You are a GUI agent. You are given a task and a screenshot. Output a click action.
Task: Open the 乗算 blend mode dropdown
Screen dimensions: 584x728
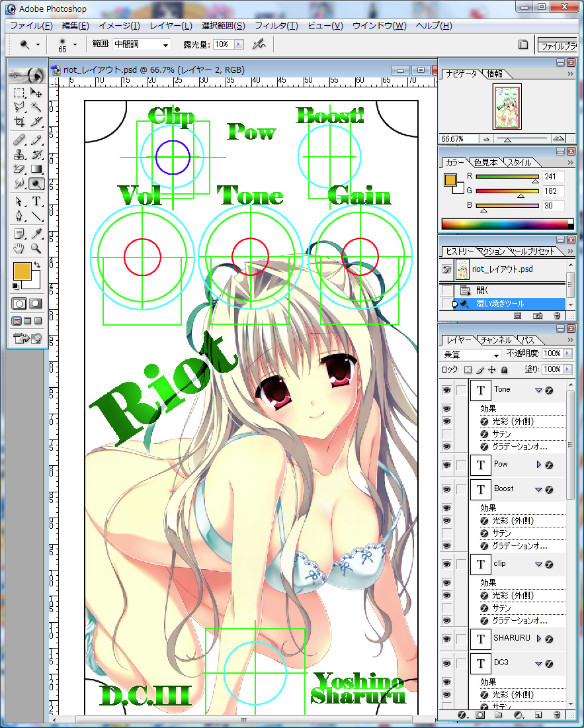tap(471, 355)
